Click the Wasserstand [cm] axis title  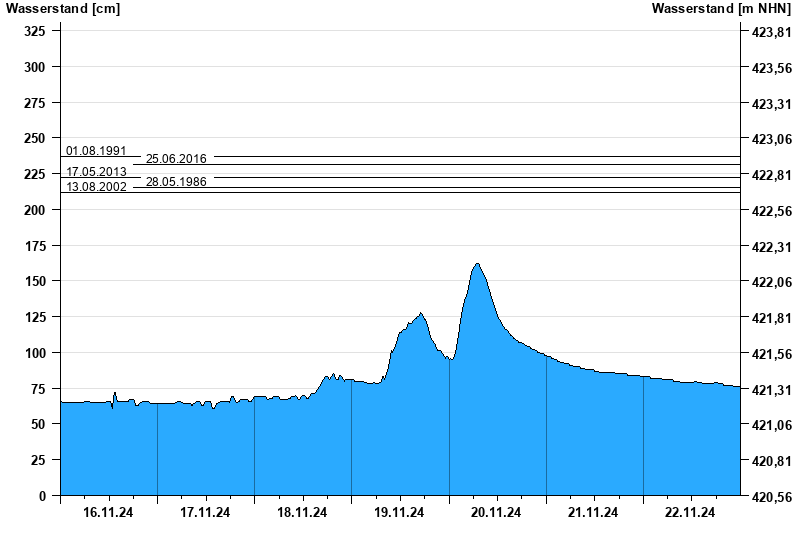pyautogui.click(x=63, y=8)
